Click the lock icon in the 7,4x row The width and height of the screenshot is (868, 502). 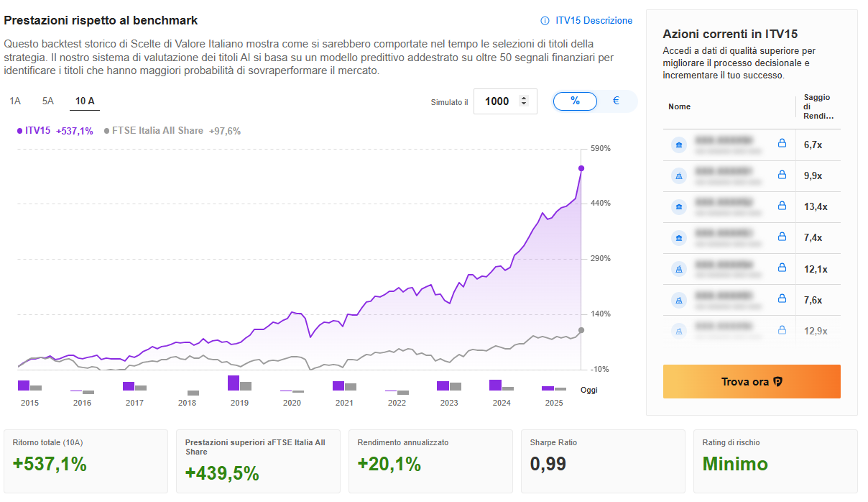point(782,237)
